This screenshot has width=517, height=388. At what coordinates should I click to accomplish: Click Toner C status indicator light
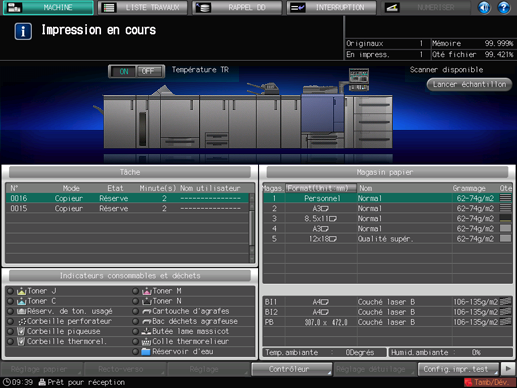coord(10,301)
